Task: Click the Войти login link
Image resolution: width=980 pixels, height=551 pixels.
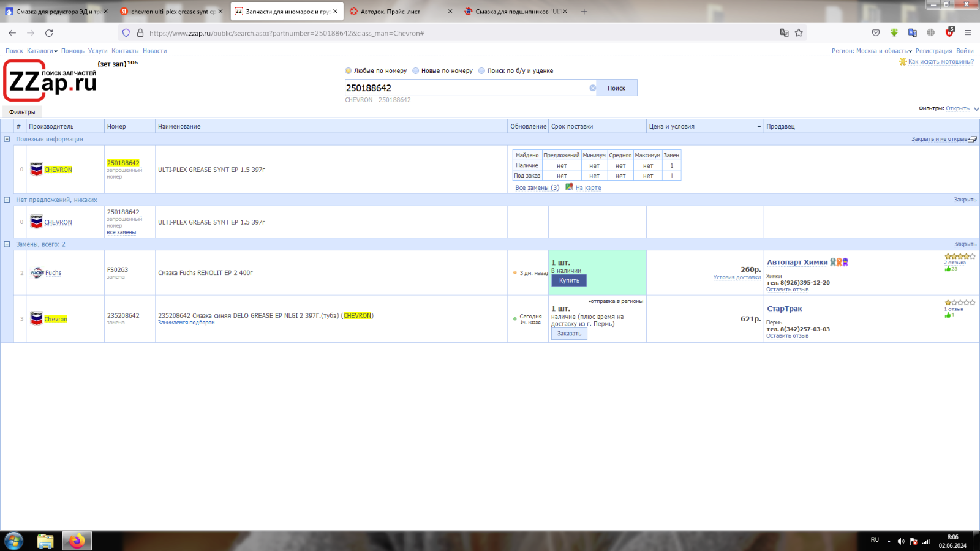Action: click(965, 51)
